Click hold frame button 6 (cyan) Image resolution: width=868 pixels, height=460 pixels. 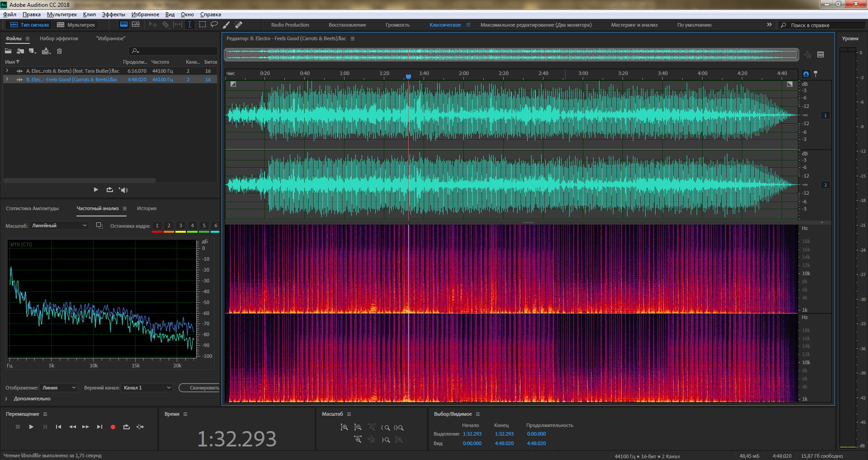click(215, 226)
